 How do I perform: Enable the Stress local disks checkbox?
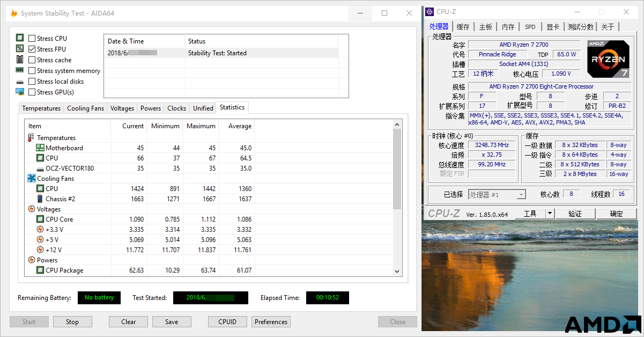coord(32,82)
